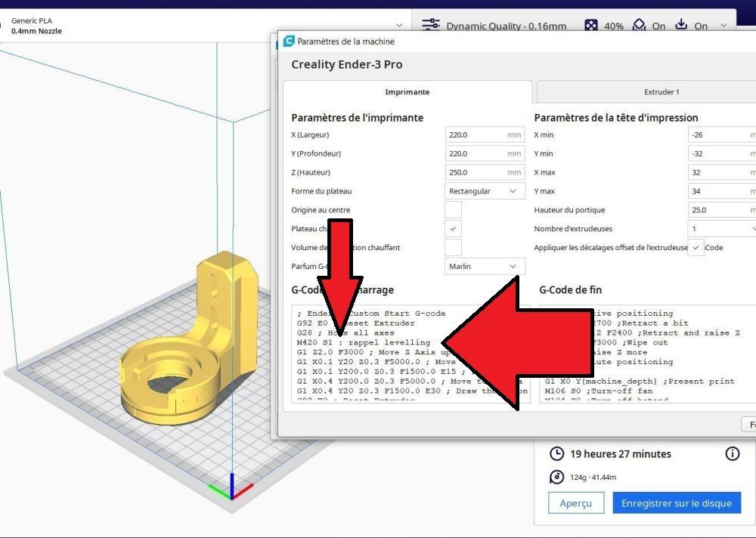The width and height of the screenshot is (756, 538).
Task: Click the 124g · 41.44m text
Action: click(593, 478)
